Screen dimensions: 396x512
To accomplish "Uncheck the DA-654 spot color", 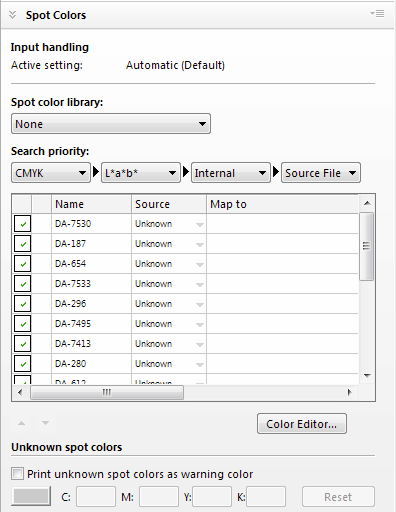I will [22, 264].
